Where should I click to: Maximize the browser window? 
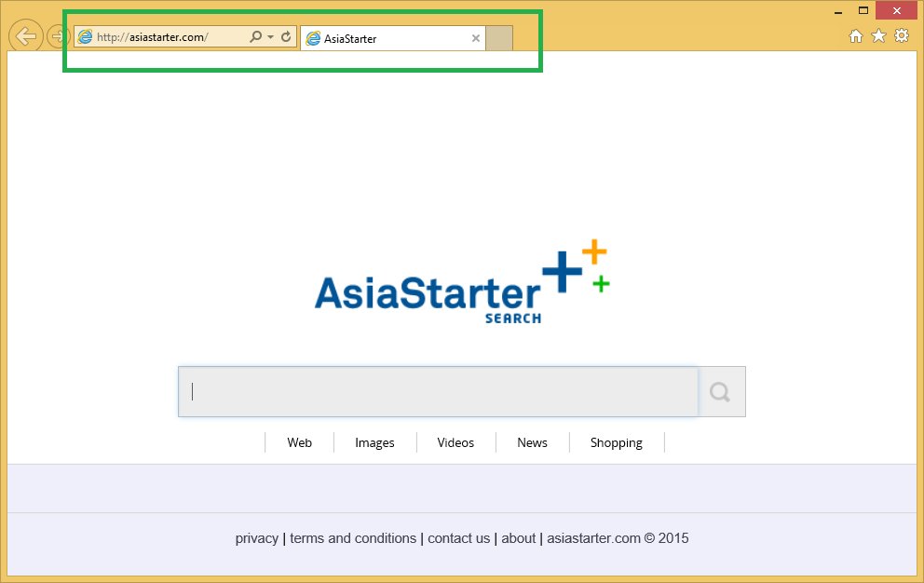pyautogui.click(x=863, y=10)
